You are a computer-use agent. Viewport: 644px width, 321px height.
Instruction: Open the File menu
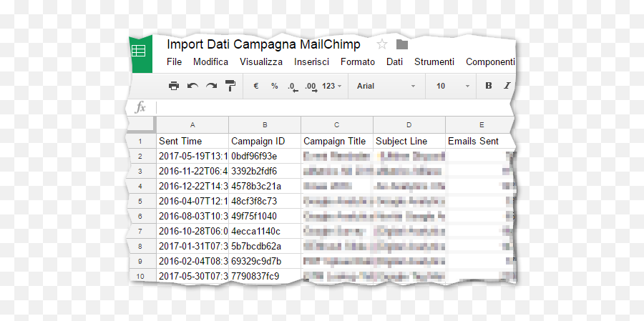coord(174,62)
